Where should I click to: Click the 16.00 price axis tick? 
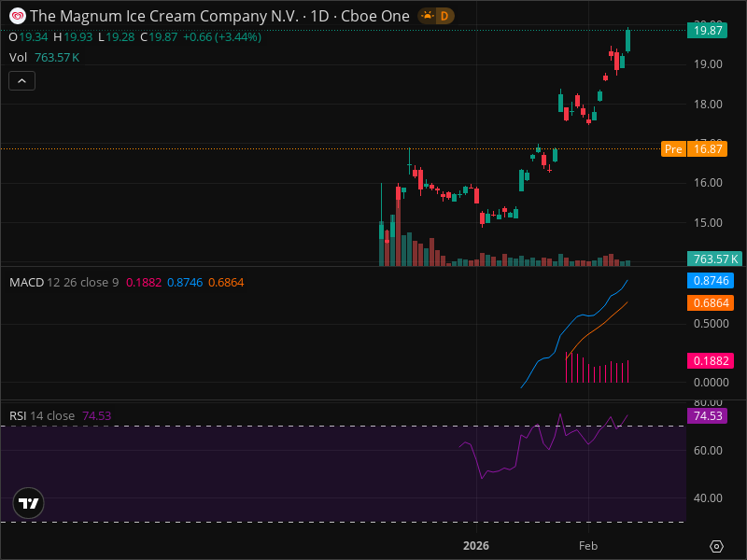tap(708, 183)
